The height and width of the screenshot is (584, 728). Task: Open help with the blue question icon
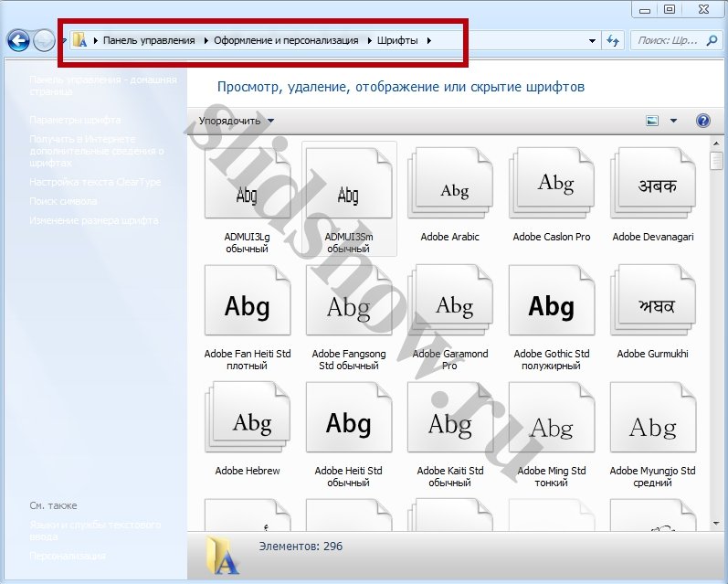point(703,121)
